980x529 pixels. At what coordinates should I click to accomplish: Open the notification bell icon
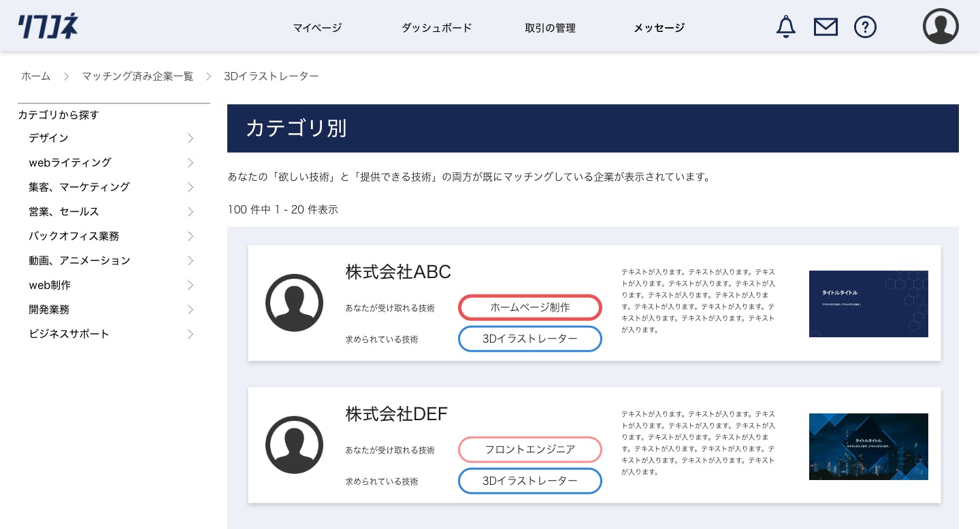pyautogui.click(x=786, y=27)
